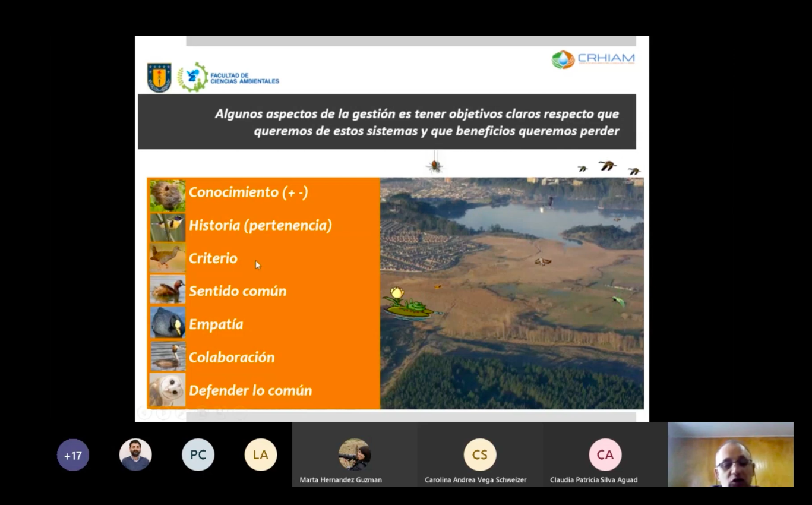Click the owl image beside Defender lo común
The height and width of the screenshot is (505, 812).
(167, 390)
